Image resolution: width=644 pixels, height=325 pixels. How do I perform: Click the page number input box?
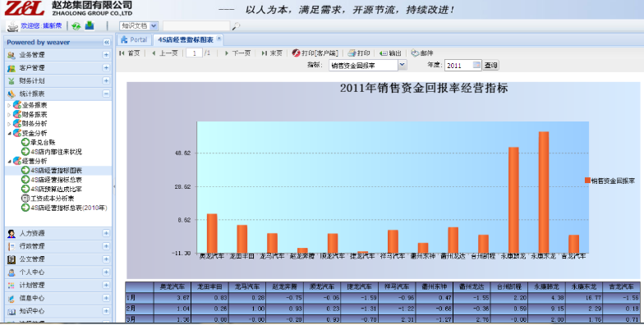click(x=194, y=53)
